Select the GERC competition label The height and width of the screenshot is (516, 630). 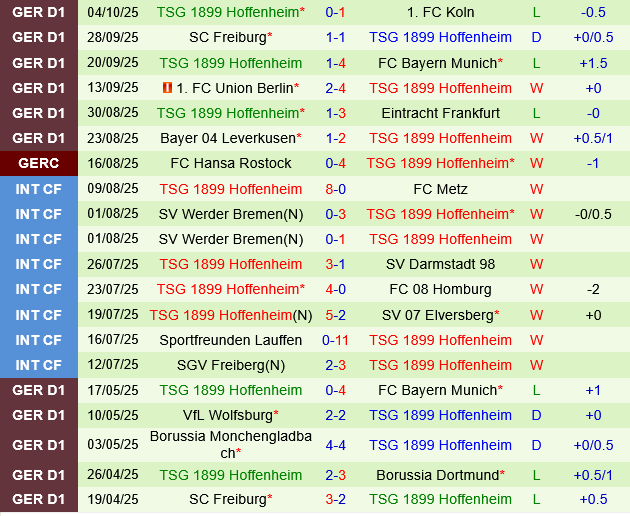pos(38,163)
